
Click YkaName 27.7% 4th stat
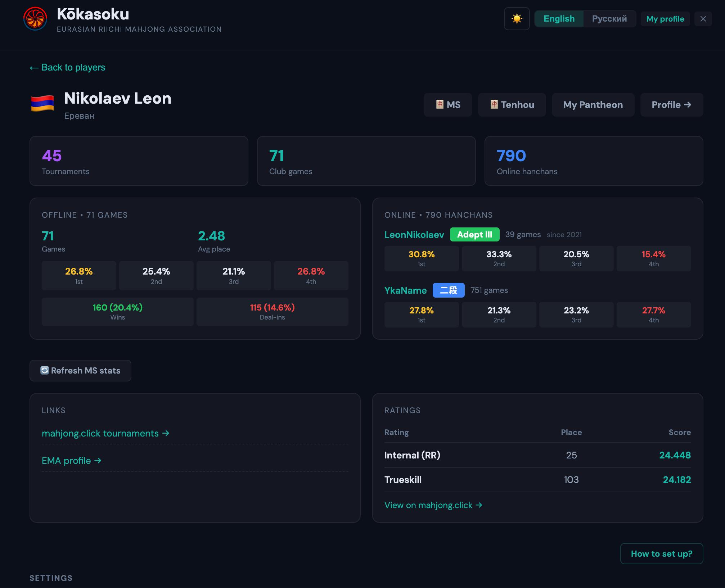coord(654,315)
